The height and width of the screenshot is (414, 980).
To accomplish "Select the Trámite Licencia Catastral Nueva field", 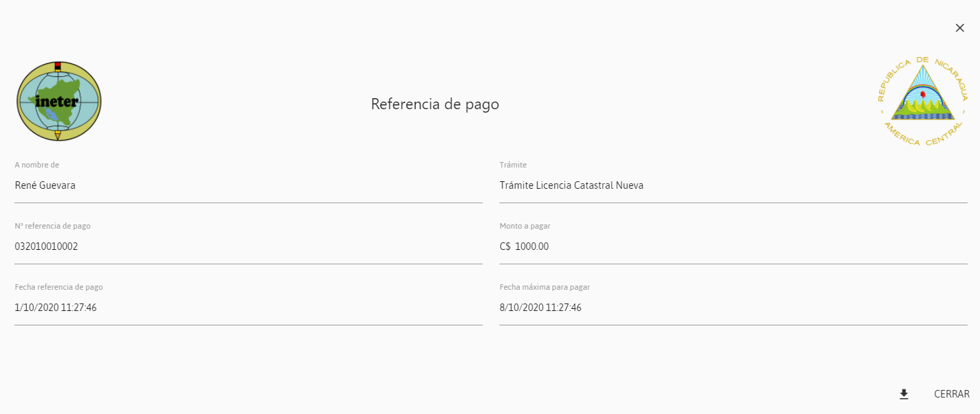I will coord(733,185).
